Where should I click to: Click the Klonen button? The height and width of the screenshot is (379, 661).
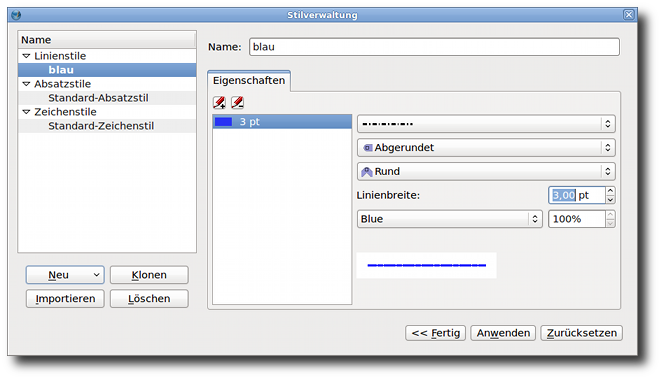149,275
